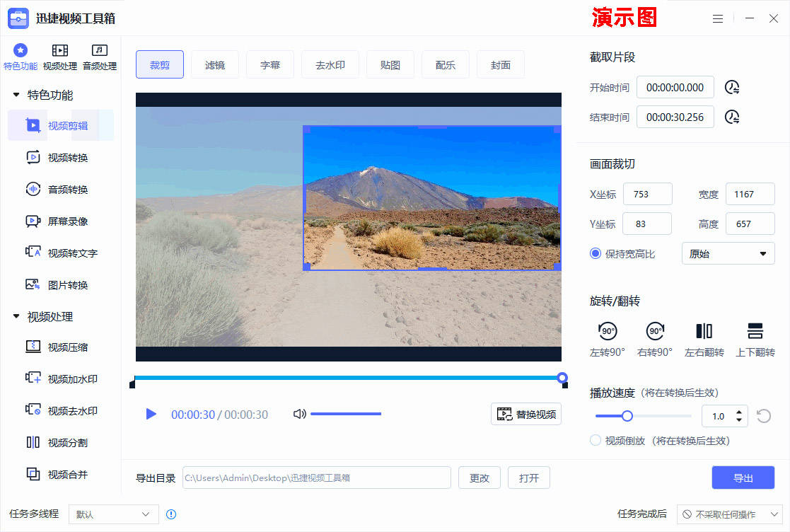790x532 pixels.
Task: Increase playback speed with up stepper arrow
Action: click(x=738, y=412)
